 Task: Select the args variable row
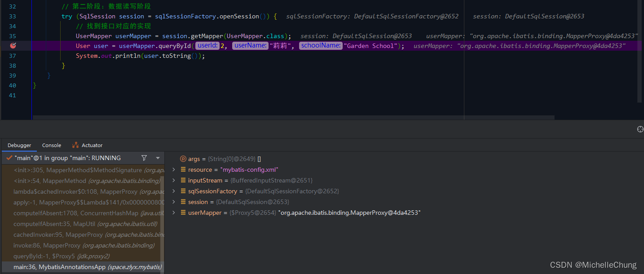(404, 159)
